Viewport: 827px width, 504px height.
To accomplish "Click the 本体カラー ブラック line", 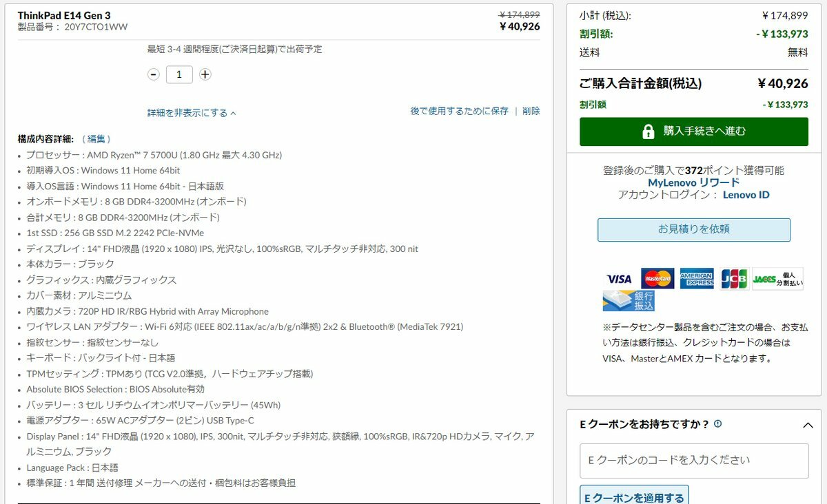I will [70, 264].
